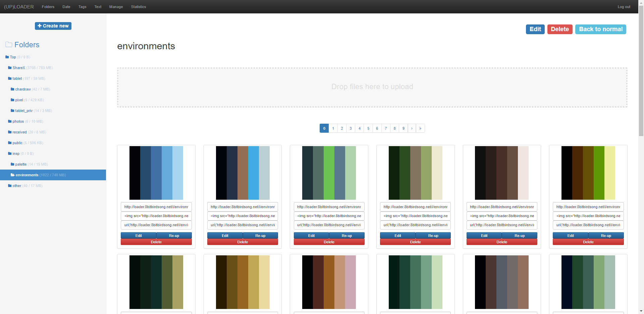Image resolution: width=644 pixels, height=314 pixels.
Task: Click the chardraw folder icon
Action: 12,89
